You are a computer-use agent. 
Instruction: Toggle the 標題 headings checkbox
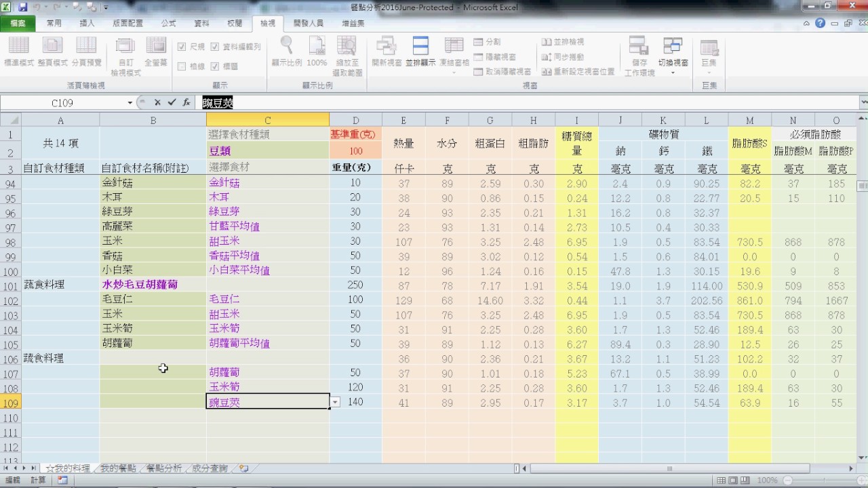(x=215, y=66)
